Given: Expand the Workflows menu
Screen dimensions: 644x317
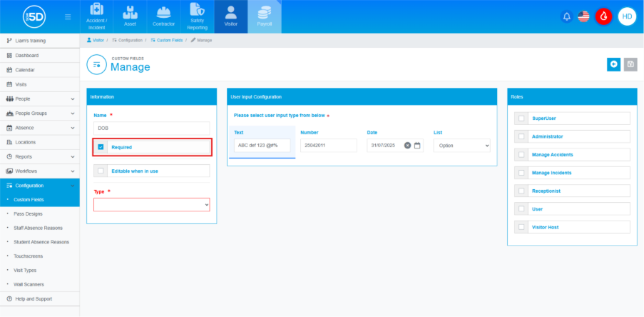Looking at the screenshot, I should point(40,171).
